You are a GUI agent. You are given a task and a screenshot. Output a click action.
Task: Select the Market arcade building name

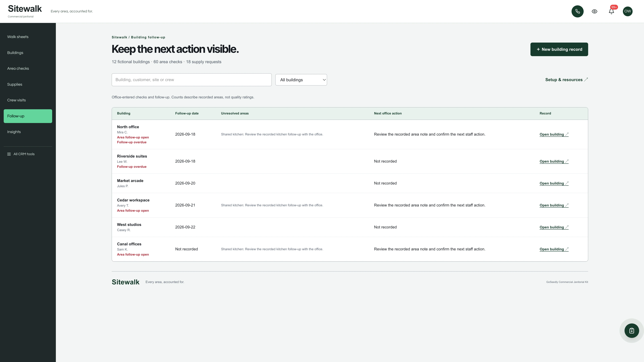point(130,181)
